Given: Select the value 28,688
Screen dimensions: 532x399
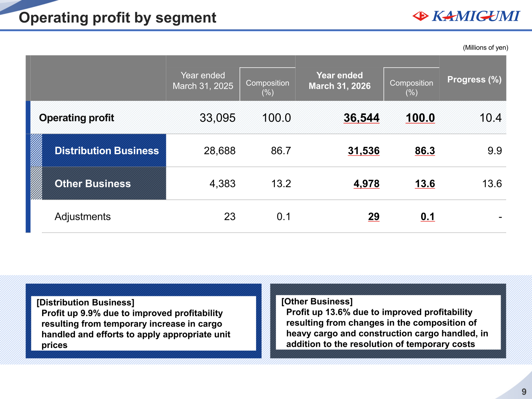Looking at the screenshot, I should pos(219,151).
